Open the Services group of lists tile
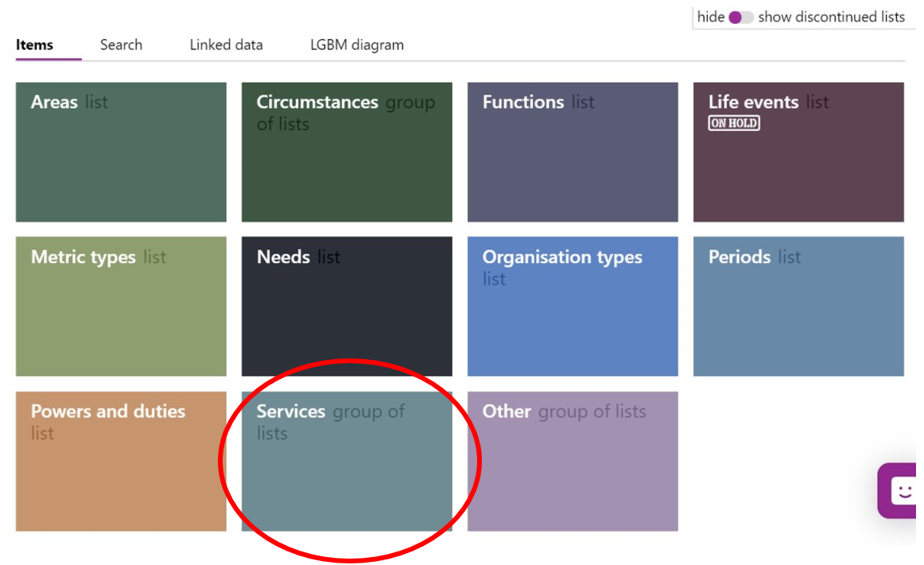 (347, 462)
